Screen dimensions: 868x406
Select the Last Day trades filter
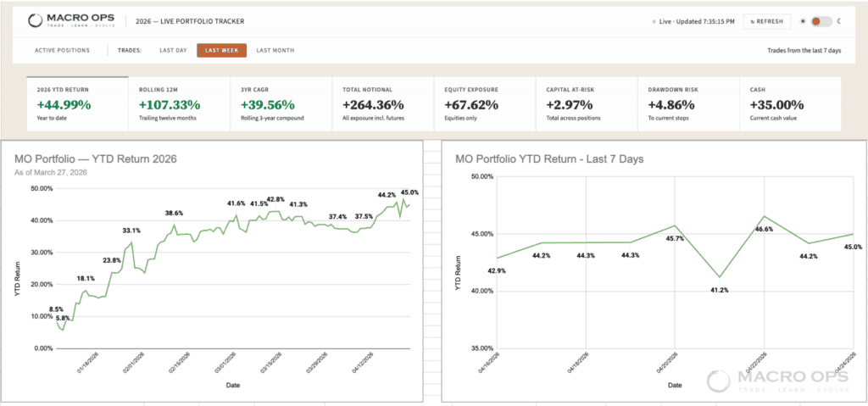[173, 51]
